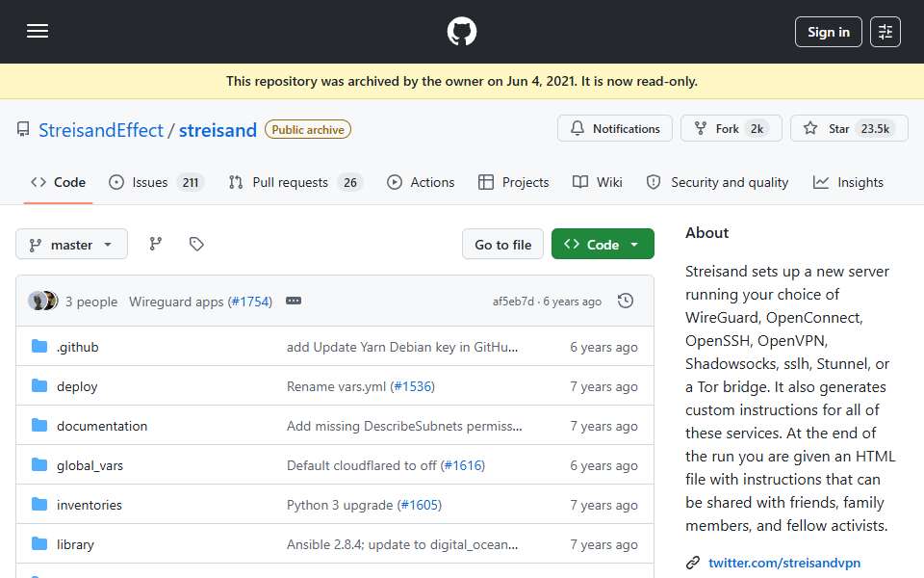Open the documentation folder

tap(102, 426)
